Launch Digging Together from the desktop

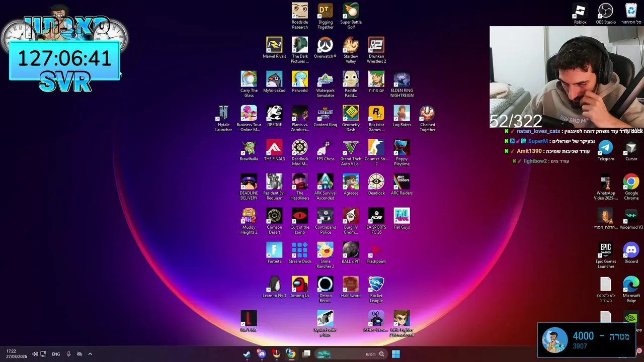[326, 16]
